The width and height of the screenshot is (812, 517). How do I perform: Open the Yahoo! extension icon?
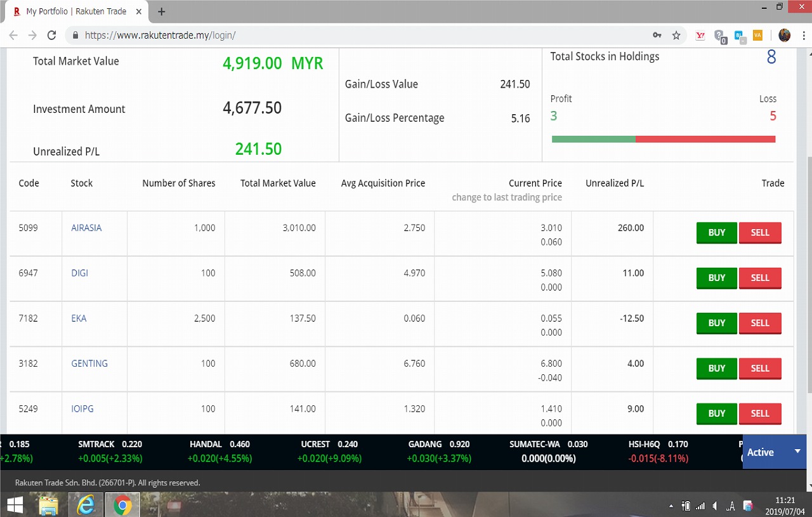click(700, 36)
